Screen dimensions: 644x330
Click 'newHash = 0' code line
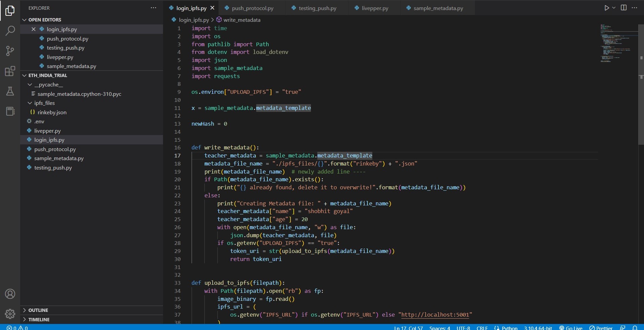coord(209,124)
